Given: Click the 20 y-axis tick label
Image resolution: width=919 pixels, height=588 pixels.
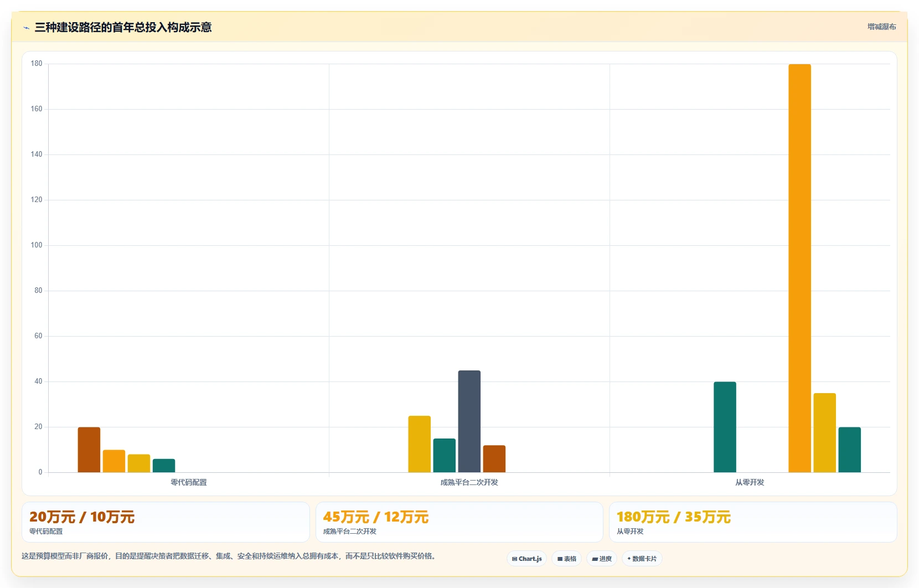Looking at the screenshot, I should tap(38, 427).
